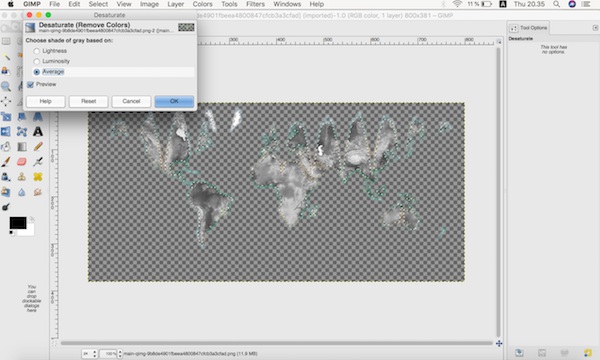Viewport: 600px width, 360px height.
Task: Select the Blur/Sharpen droplet tool
Action: (x=22, y=192)
